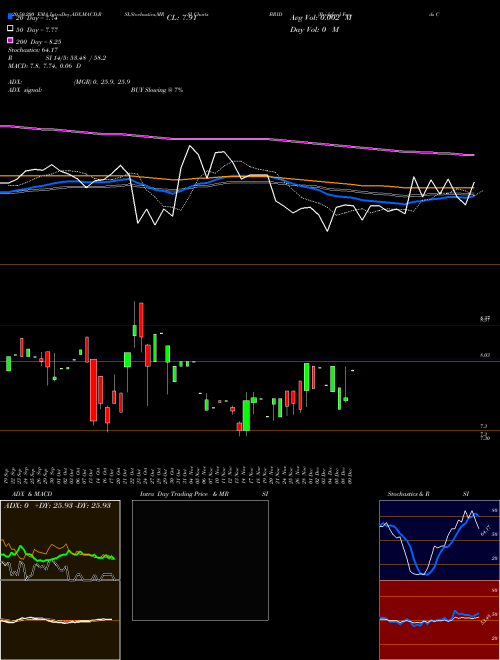Open the blue Stochastics chart panel
Image resolution: width=500 pixels, height=660 pixels.
[439, 540]
